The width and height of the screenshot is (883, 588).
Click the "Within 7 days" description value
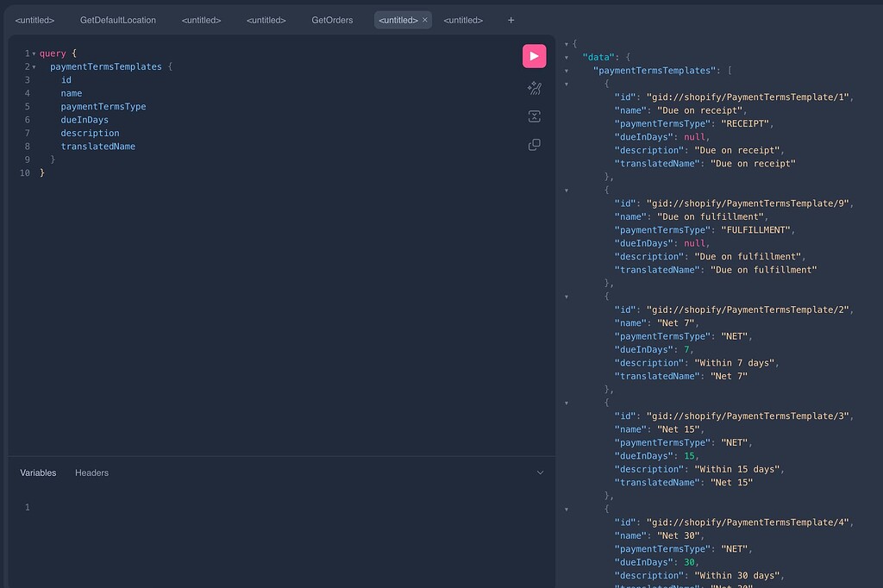click(735, 363)
